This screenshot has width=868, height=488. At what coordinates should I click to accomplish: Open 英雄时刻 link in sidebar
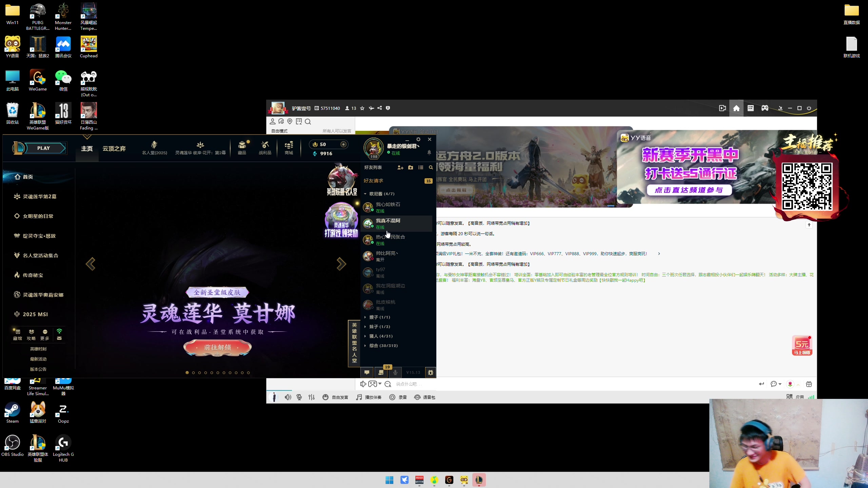click(x=38, y=349)
